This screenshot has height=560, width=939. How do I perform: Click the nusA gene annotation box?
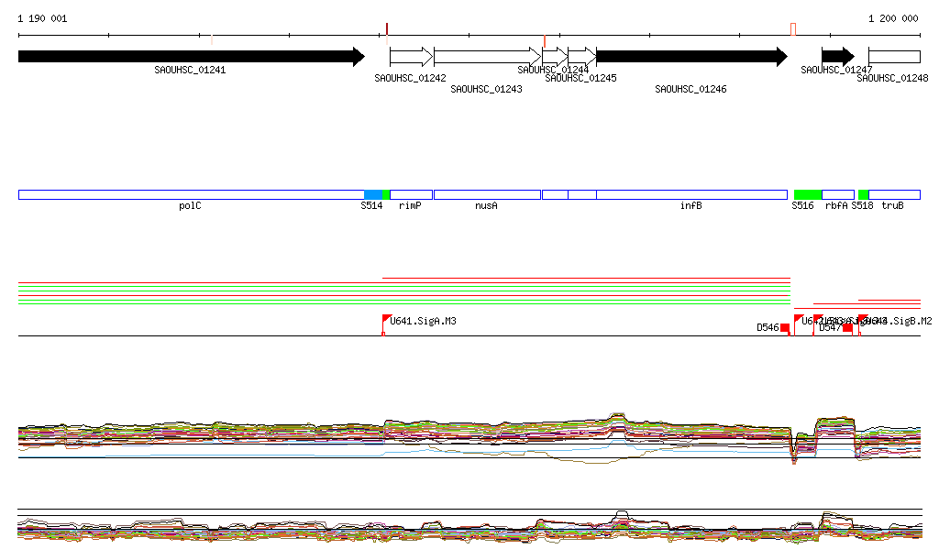tap(487, 195)
